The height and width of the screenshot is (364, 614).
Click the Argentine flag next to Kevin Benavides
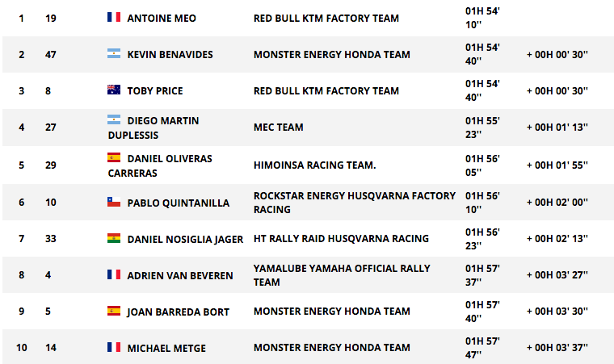click(x=114, y=53)
